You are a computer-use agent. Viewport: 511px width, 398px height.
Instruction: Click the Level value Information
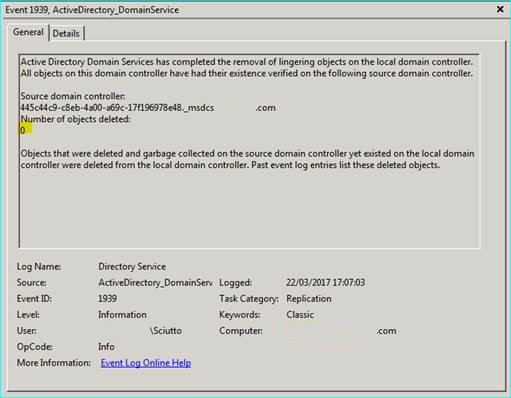(122, 314)
